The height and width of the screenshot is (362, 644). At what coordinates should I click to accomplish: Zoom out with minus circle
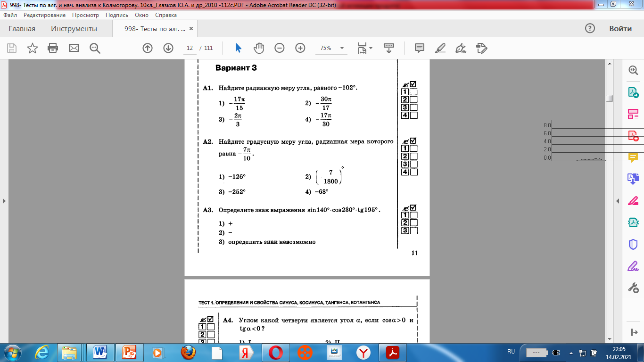tap(280, 48)
